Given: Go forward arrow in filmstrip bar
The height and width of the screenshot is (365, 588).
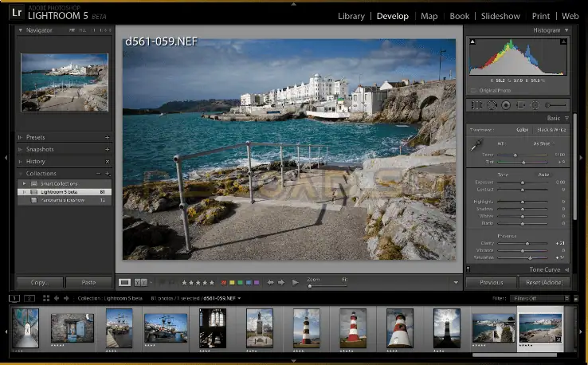Looking at the screenshot, I should 66,298.
